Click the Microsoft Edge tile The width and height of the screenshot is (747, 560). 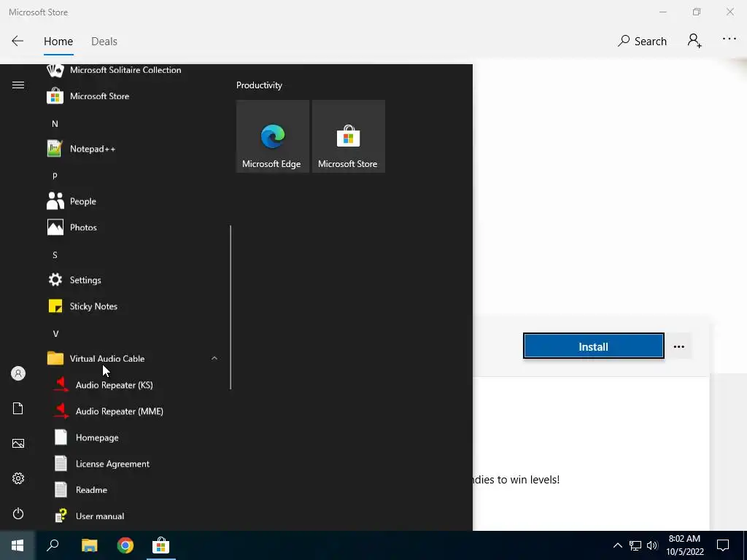(x=273, y=136)
